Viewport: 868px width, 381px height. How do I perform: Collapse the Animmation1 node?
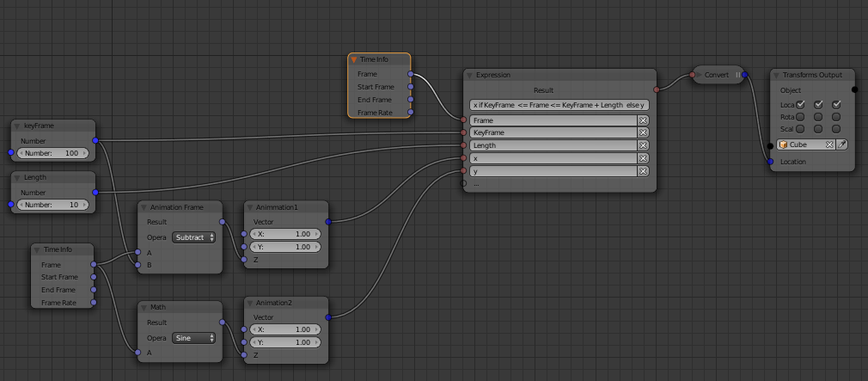click(x=249, y=207)
